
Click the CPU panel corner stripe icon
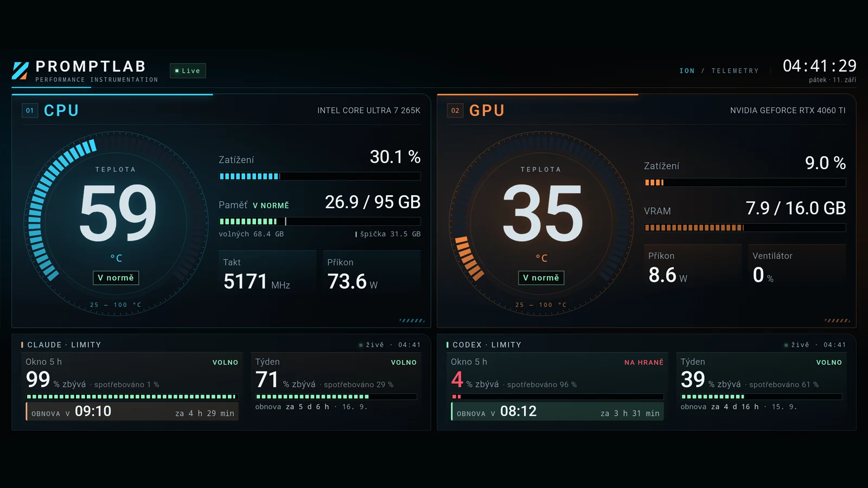tap(412, 320)
